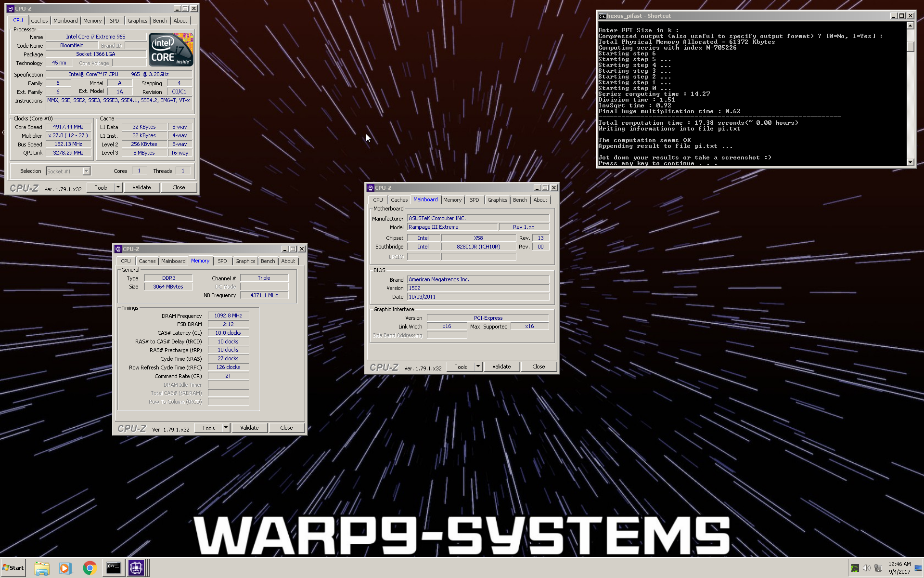Click Tools button in the CPU window

pos(101,187)
